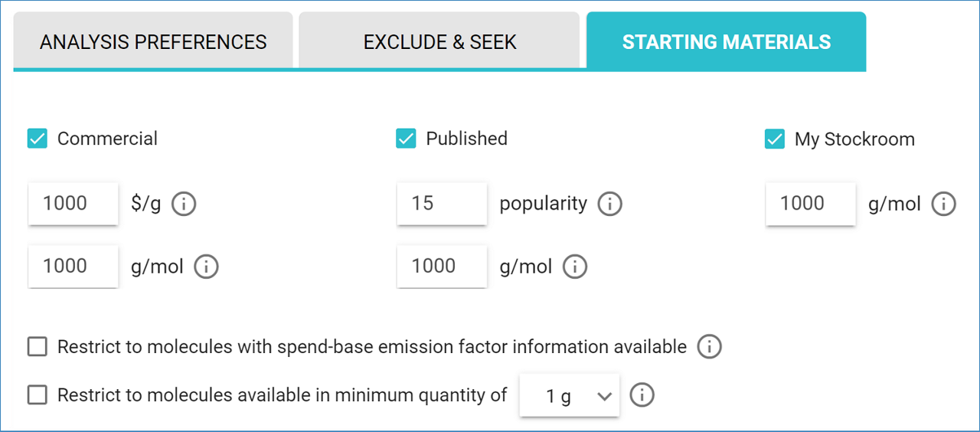This screenshot has width=980, height=432.
Task: Open the 1 g quantity dropdown
Action: click(569, 396)
